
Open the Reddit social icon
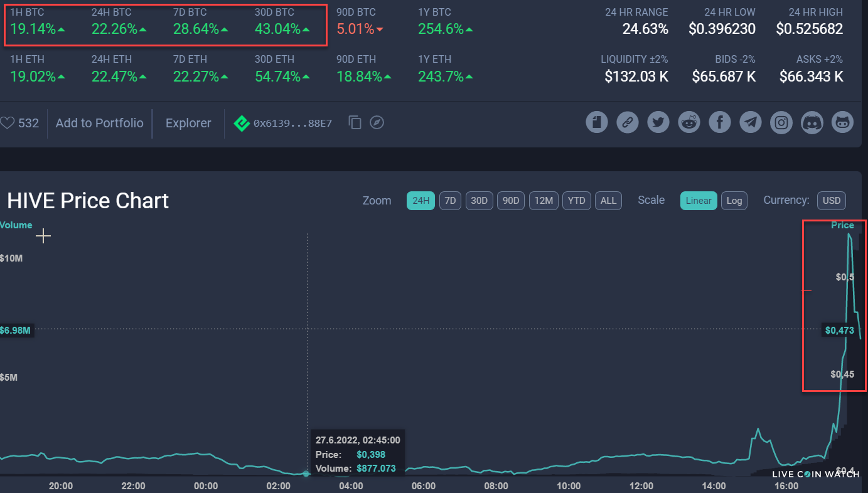[x=689, y=122]
